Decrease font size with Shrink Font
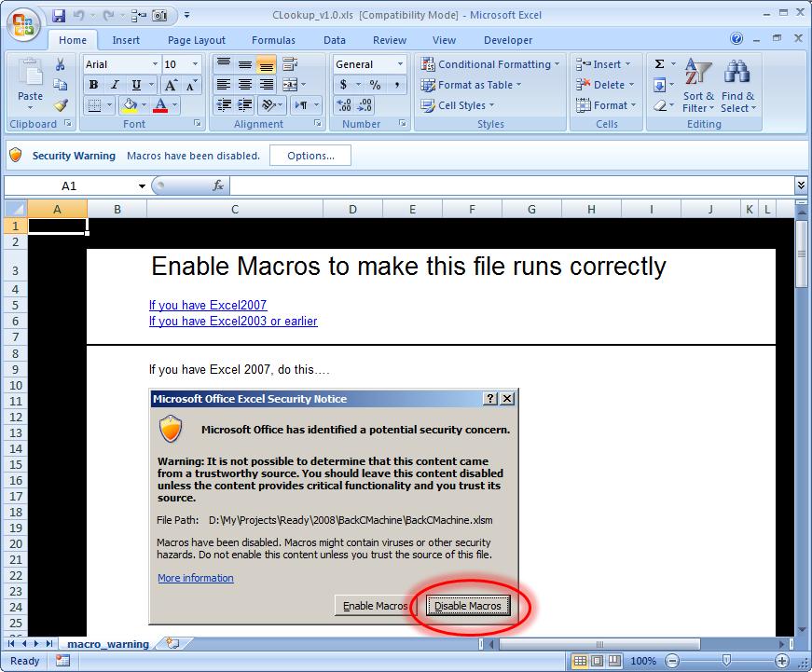Screen dimensions: 812x672 click(190, 85)
